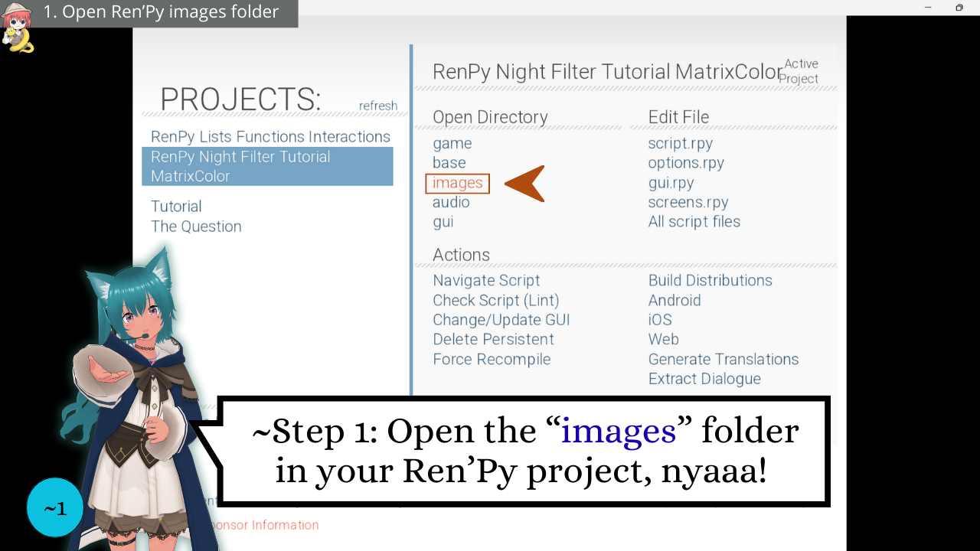Edit gui.rpy

click(x=671, y=182)
